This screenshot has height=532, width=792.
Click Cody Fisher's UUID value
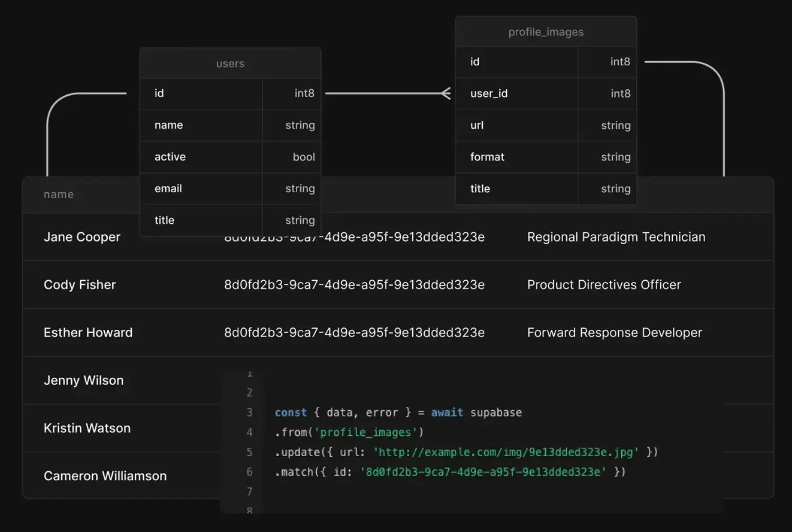(x=354, y=285)
